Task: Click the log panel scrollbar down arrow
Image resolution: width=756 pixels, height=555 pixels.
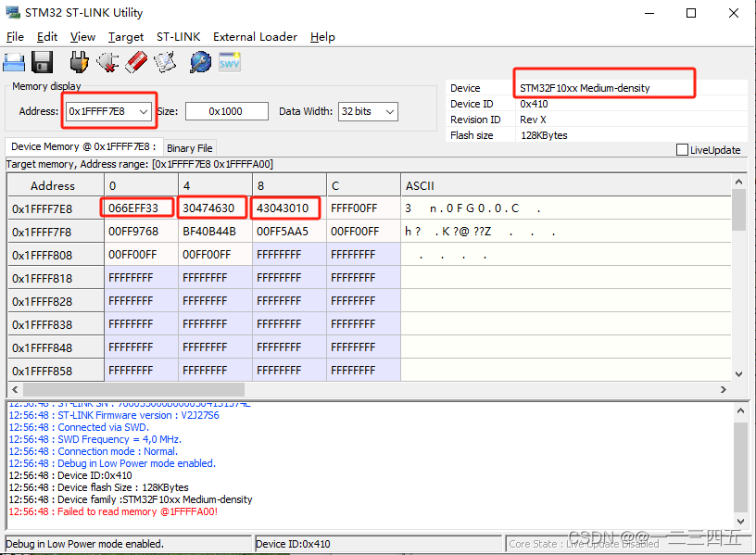Action: pyautogui.click(x=740, y=521)
